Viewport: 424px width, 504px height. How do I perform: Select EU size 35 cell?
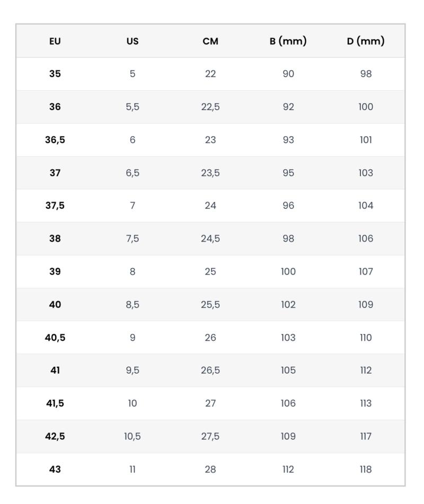pyautogui.click(x=55, y=74)
